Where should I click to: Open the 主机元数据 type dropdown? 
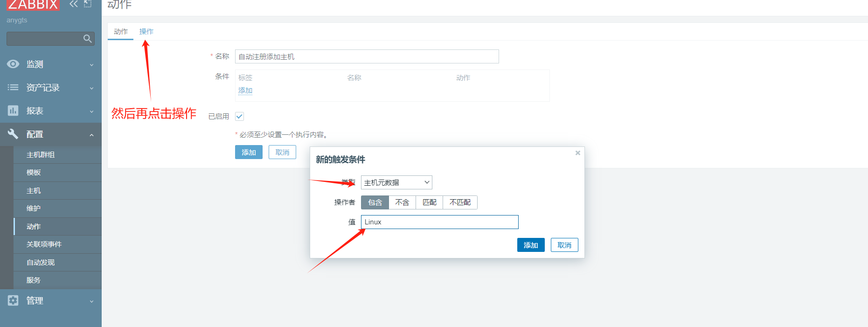[396, 182]
